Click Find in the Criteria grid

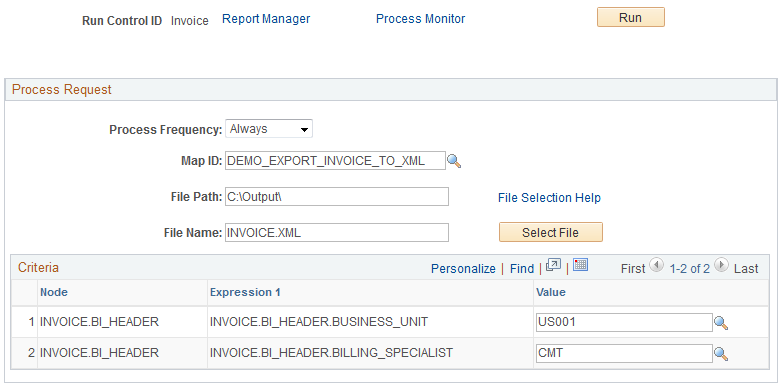[x=522, y=269]
